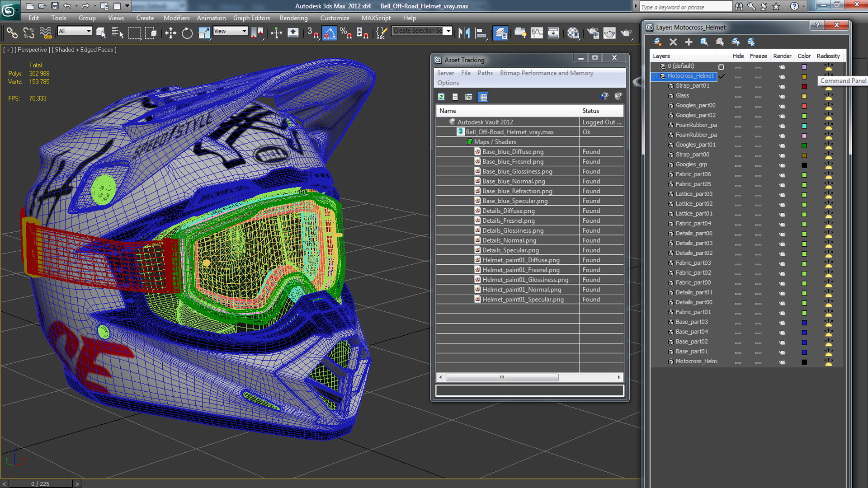
Task: Open the Material Editor
Action: (x=573, y=33)
